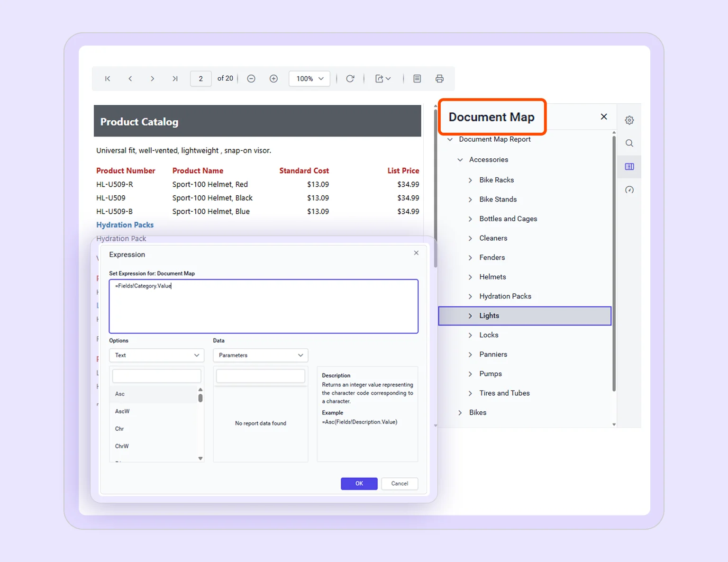Open the zoom percentage dropdown
The image size is (728, 562).
click(x=309, y=78)
